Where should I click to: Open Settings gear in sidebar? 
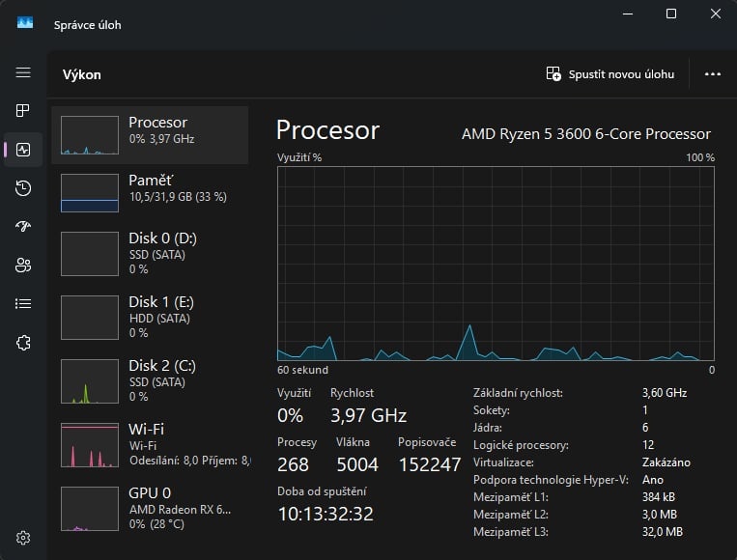23,538
